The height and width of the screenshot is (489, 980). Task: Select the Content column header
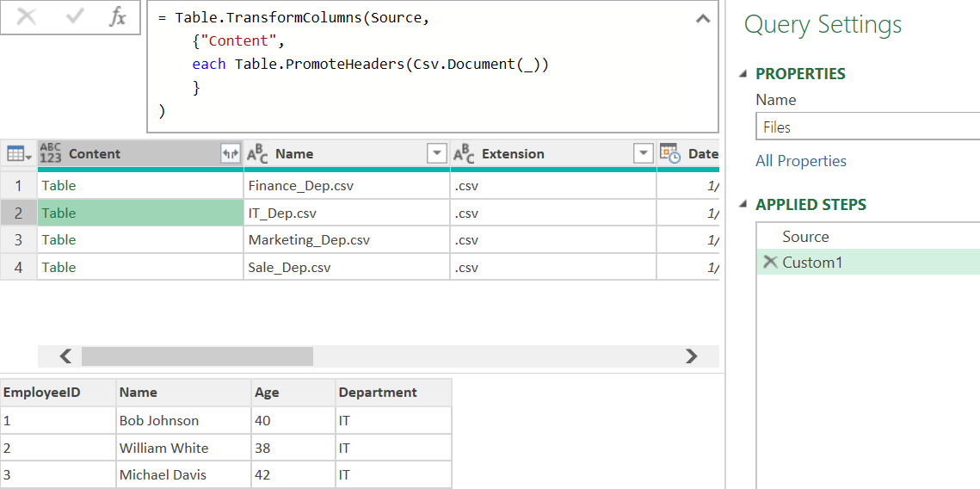click(140, 153)
